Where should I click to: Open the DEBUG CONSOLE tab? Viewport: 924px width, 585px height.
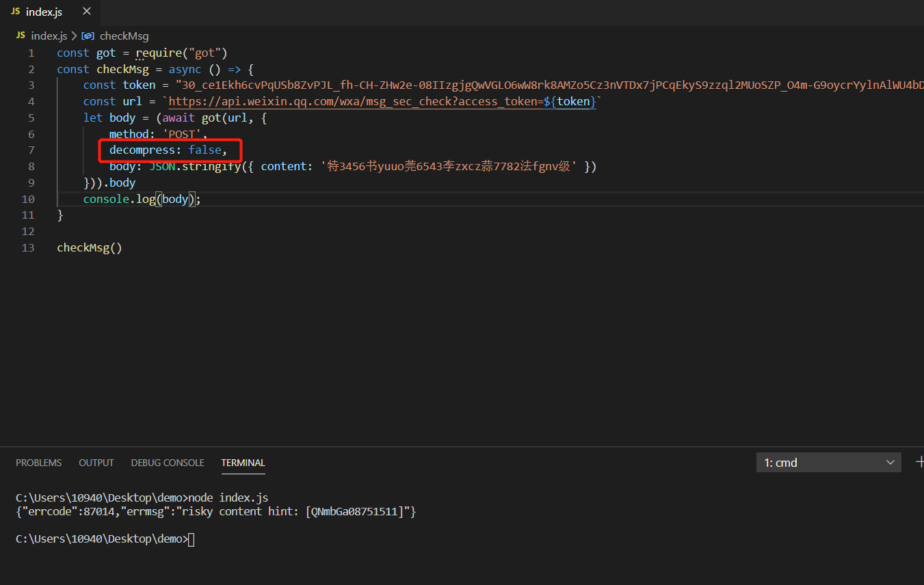coord(167,463)
